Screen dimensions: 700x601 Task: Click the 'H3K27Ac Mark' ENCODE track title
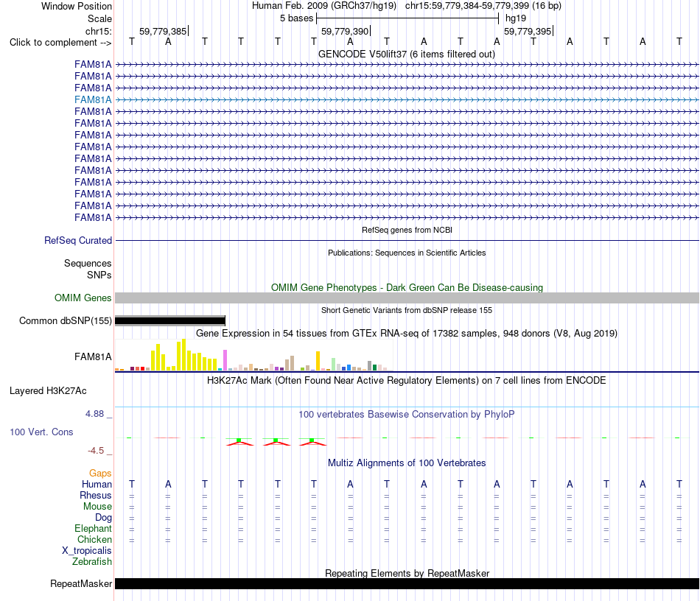(406, 381)
